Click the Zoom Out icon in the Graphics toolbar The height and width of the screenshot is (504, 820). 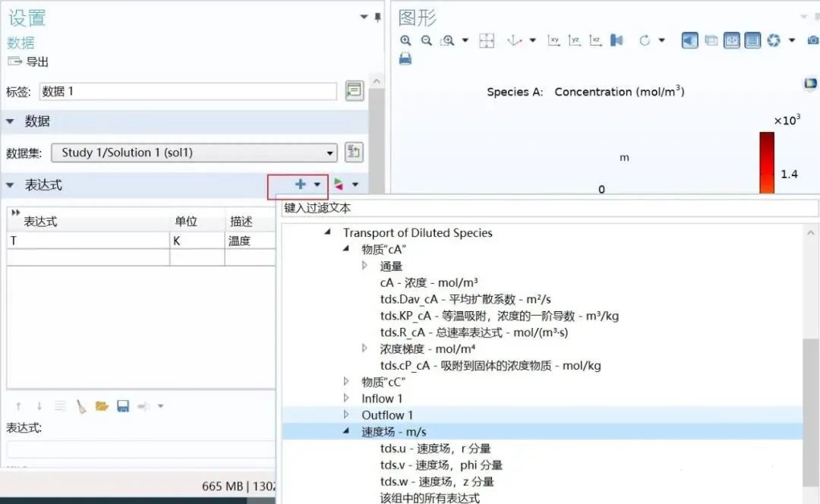[427, 40]
